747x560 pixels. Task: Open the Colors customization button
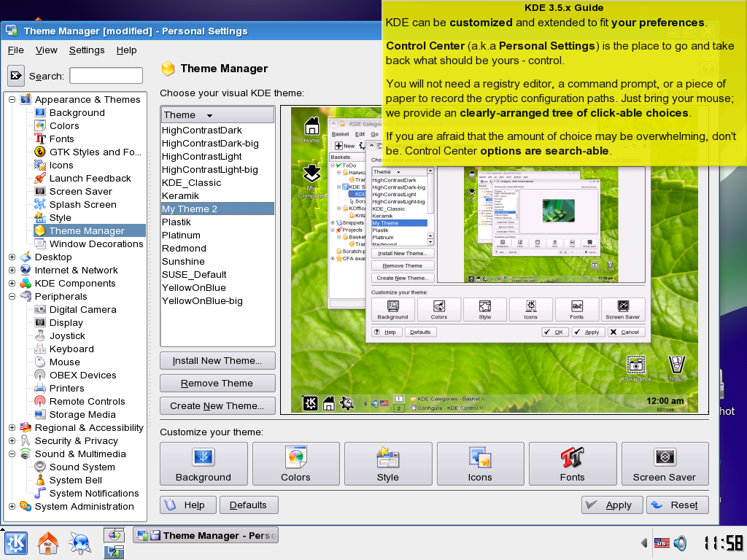click(x=295, y=464)
